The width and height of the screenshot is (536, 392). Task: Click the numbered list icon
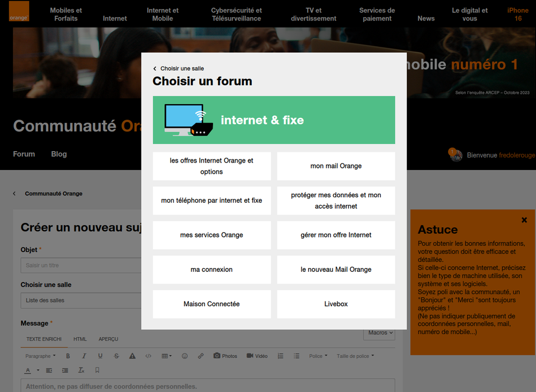tap(280, 356)
